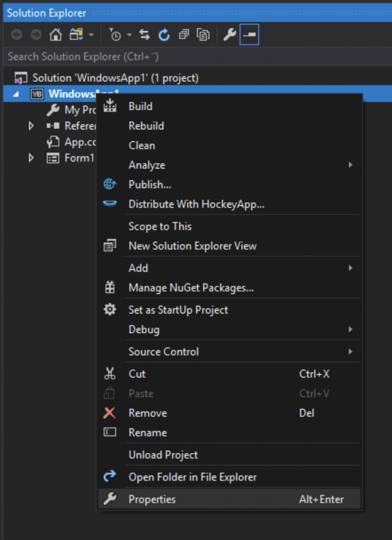Open the Analyze submenu
392x540 pixels.
click(x=146, y=165)
